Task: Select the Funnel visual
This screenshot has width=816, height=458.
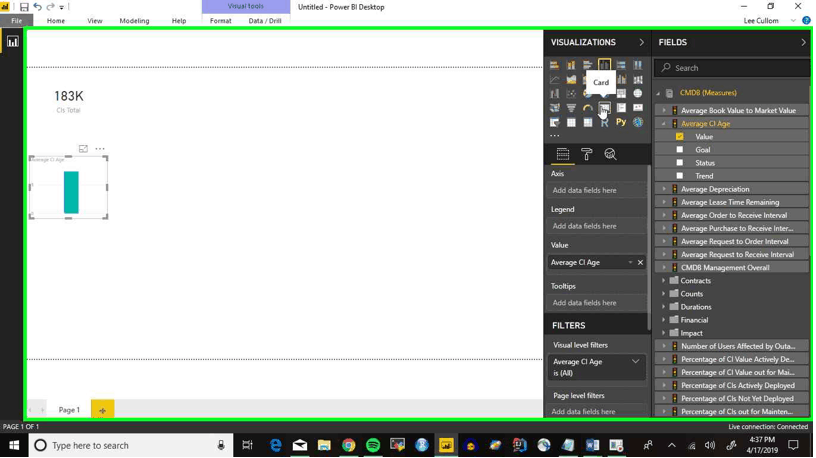Action: click(x=571, y=108)
